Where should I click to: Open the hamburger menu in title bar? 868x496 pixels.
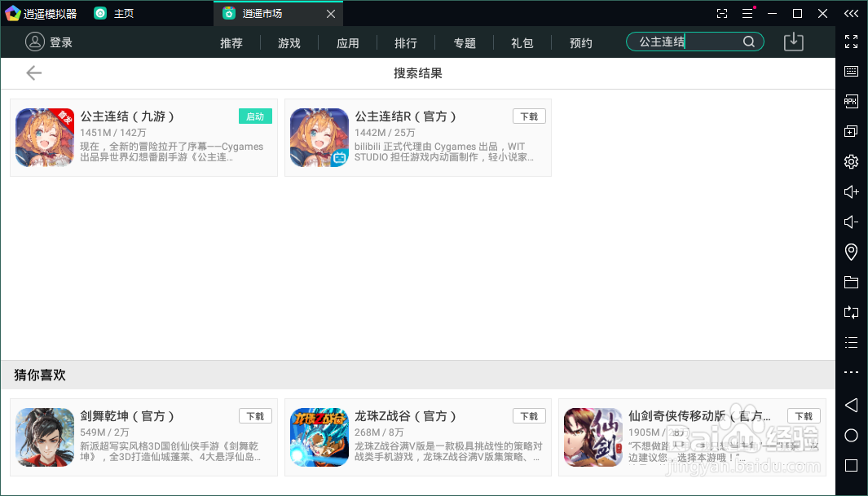click(747, 13)
